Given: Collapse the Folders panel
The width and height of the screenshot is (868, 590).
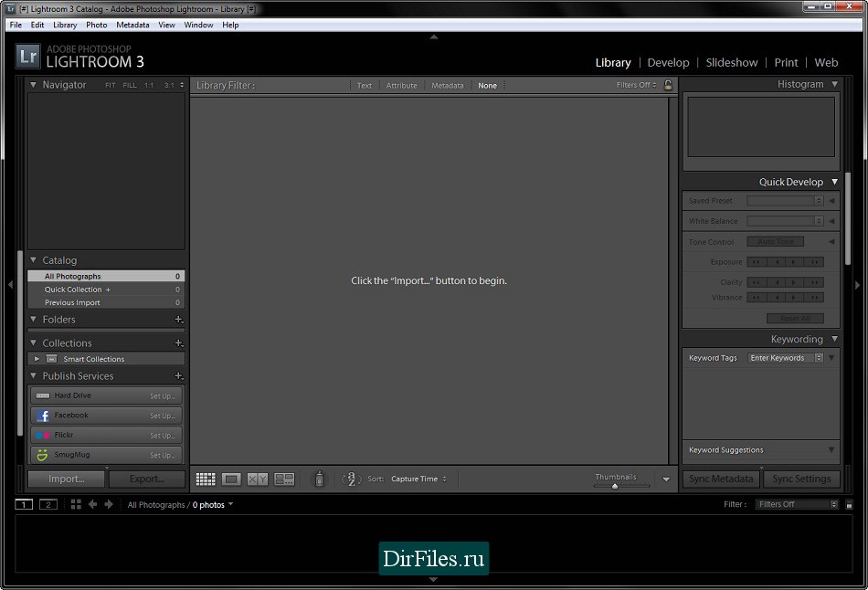Looking at the screenshot, I should click(x=33, y=319).
